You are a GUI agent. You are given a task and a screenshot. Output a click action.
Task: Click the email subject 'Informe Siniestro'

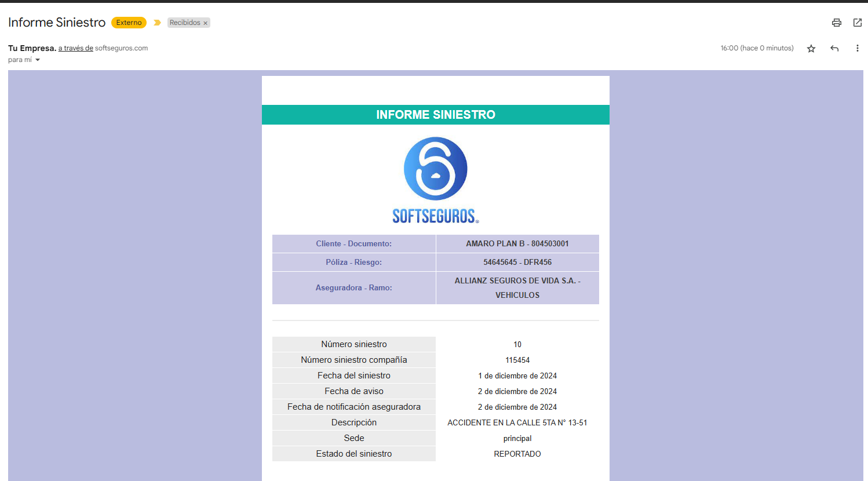tap(57, 23)
